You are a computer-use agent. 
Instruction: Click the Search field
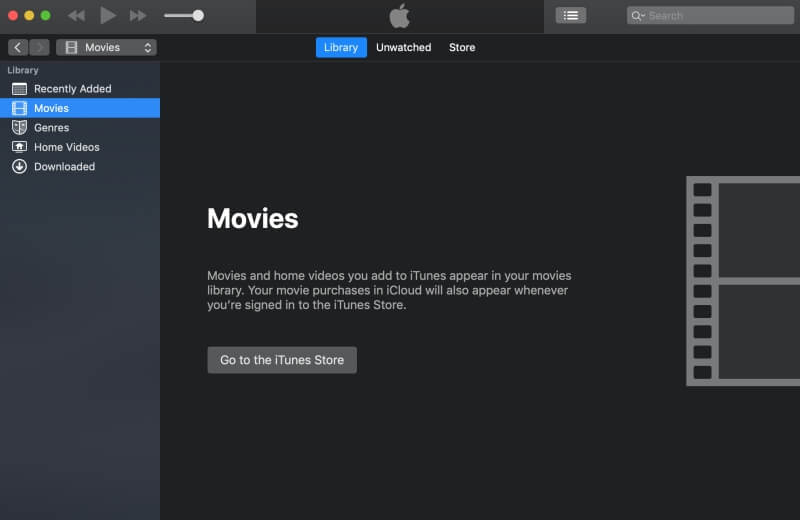(x=710, y=16)
